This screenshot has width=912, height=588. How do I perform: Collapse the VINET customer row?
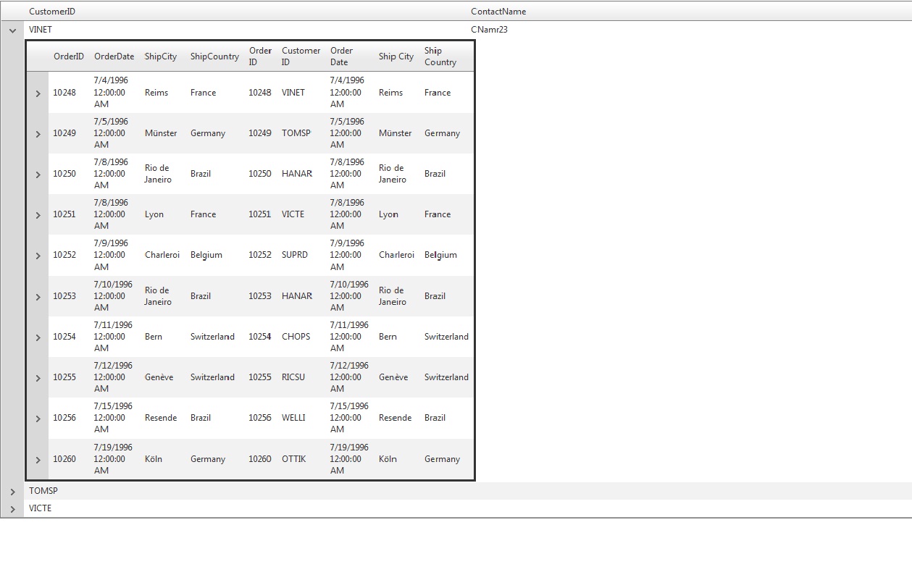(x=12, y=30)
